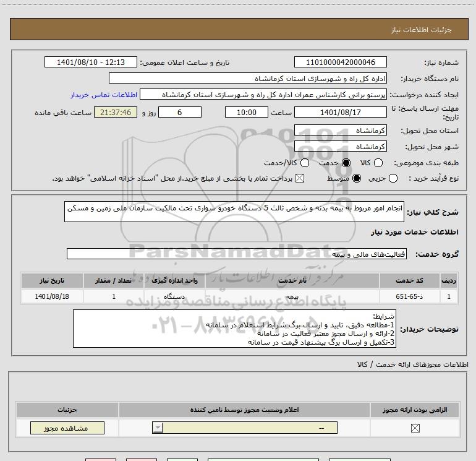Click the buyer organization name field

coord(248,79)
